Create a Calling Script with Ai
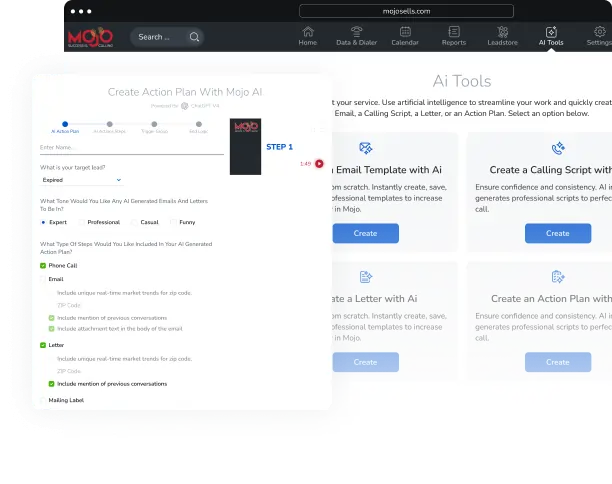Image resolution: width=612 pixels, height=484 pixels. pos(558,233)
